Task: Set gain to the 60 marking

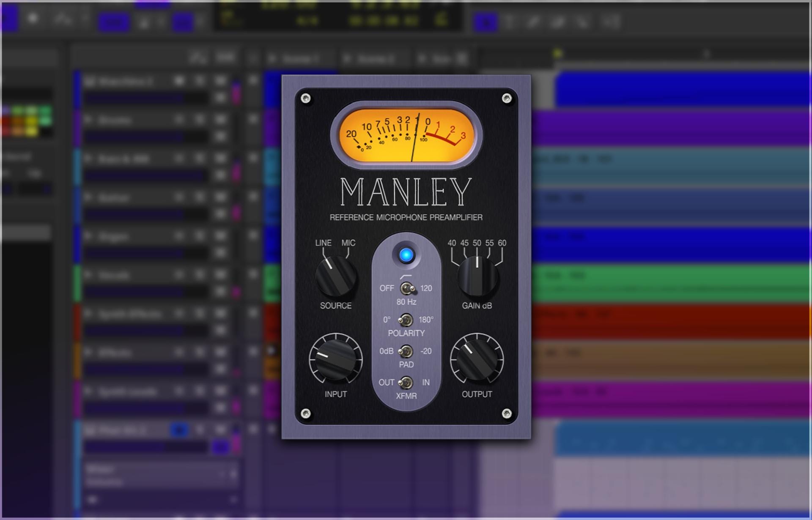Action: pyautogui.click(x=502, y=243)
